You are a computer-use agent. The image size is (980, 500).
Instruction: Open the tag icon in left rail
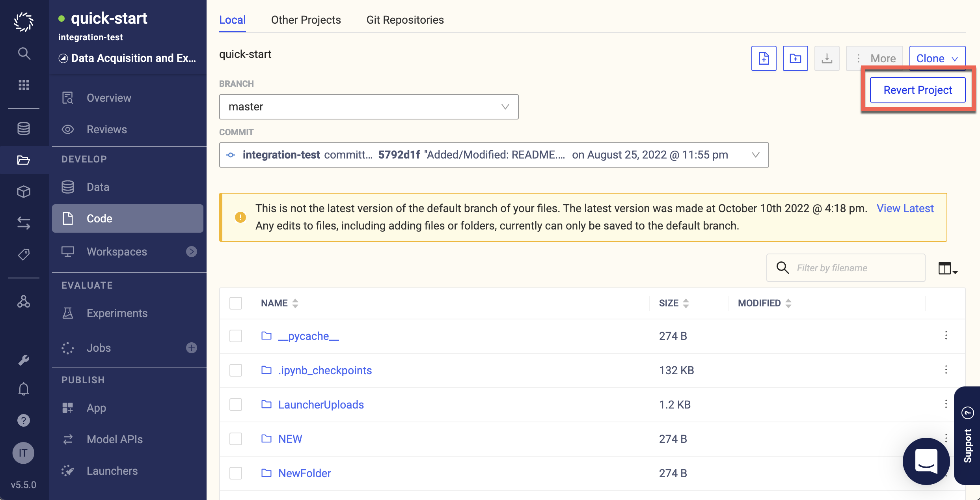click(24, 255)
